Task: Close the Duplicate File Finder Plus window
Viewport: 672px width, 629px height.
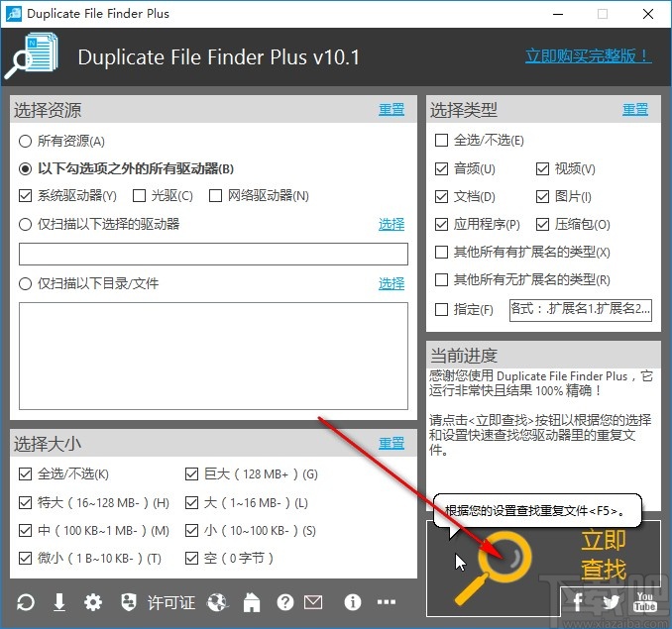Action: click(x=648, y=14)
